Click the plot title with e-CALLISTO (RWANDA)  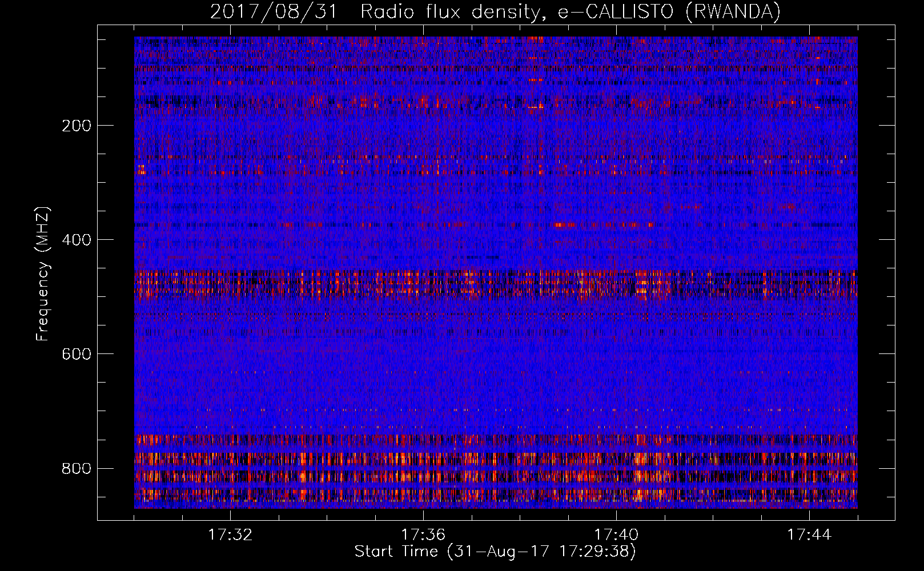[x=495, y=11]
